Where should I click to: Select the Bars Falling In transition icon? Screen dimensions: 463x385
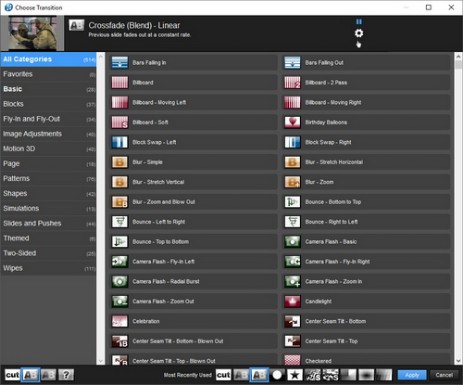120,62
